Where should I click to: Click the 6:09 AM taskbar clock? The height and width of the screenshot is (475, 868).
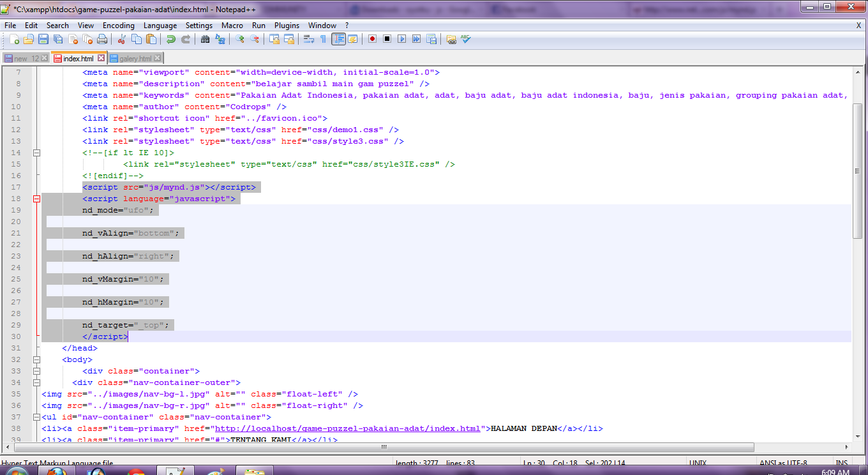point(835,472)
